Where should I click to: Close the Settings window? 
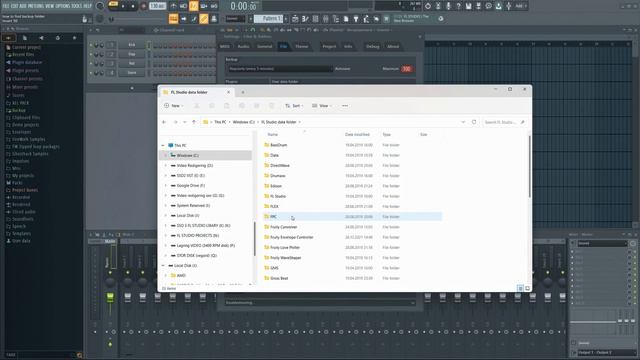[420, 37]
